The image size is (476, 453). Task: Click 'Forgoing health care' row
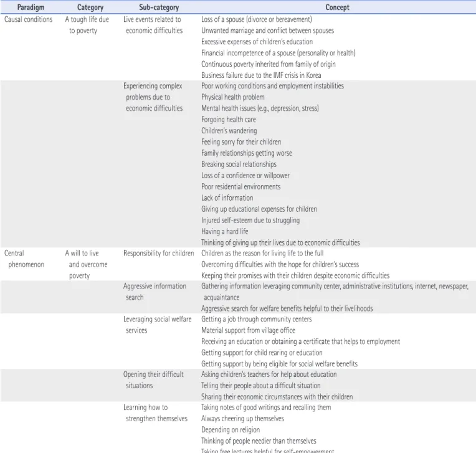pyautogui.click(x=229, y=120)
